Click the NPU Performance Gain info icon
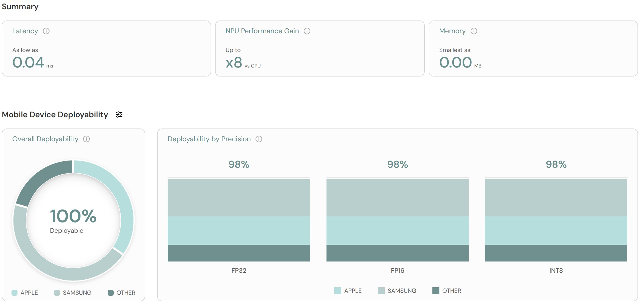This screenshot has height=308, width=644. (307, 31)
